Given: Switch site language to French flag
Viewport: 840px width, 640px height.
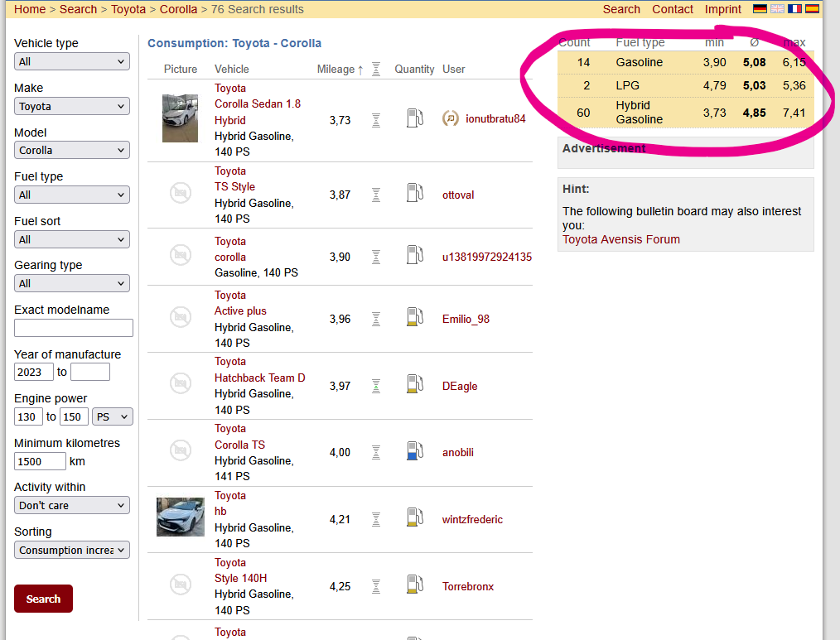Looking at the screenshot, I should 795,8.
